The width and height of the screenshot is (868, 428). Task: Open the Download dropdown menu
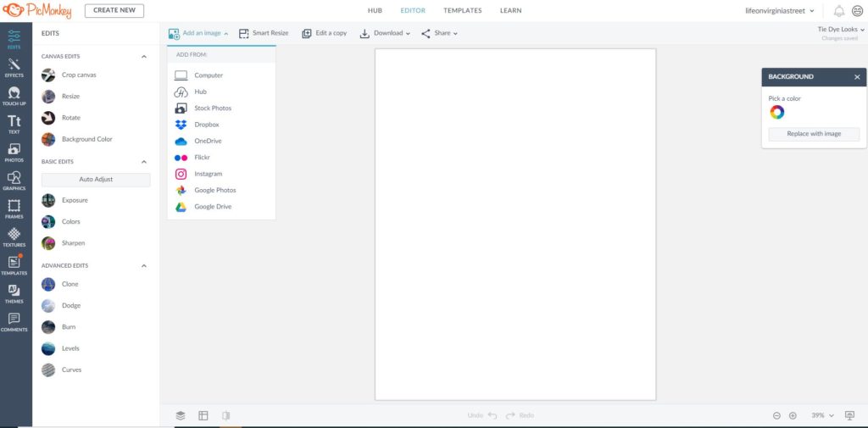[x=385, y=33]
